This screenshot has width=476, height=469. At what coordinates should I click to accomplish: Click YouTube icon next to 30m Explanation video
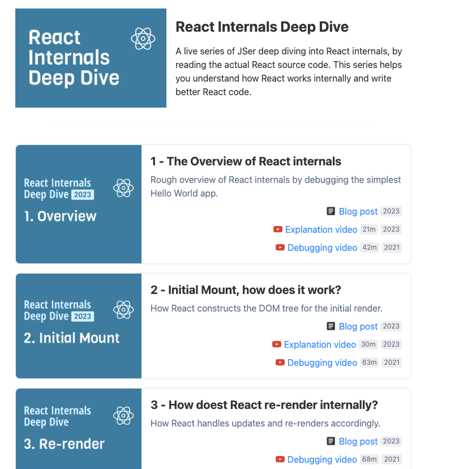click(x=277, y=344)
